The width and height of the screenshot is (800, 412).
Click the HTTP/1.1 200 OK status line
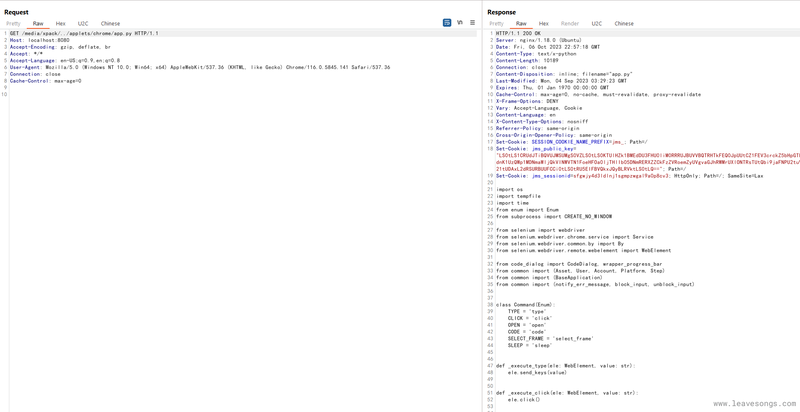tap(518, 33)
